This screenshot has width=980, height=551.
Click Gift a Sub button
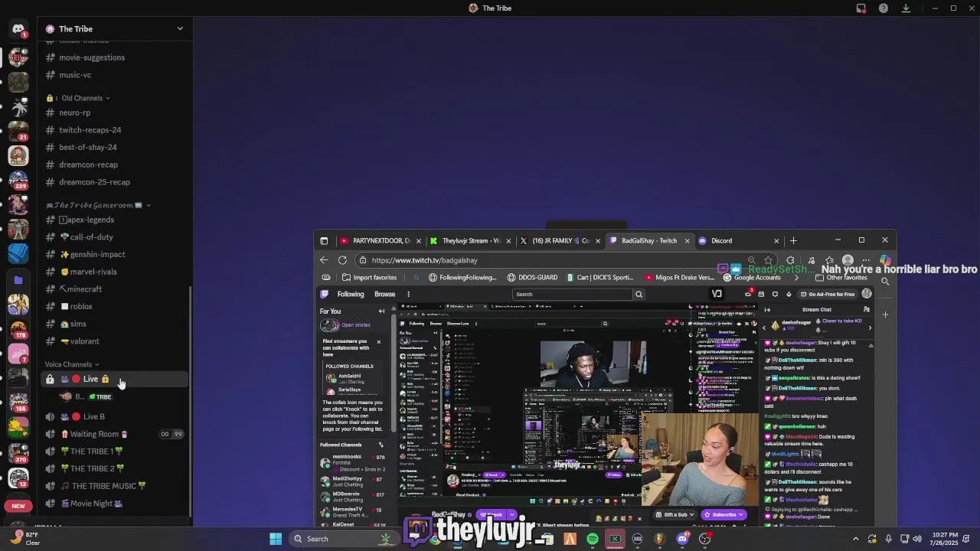(675, 515)
